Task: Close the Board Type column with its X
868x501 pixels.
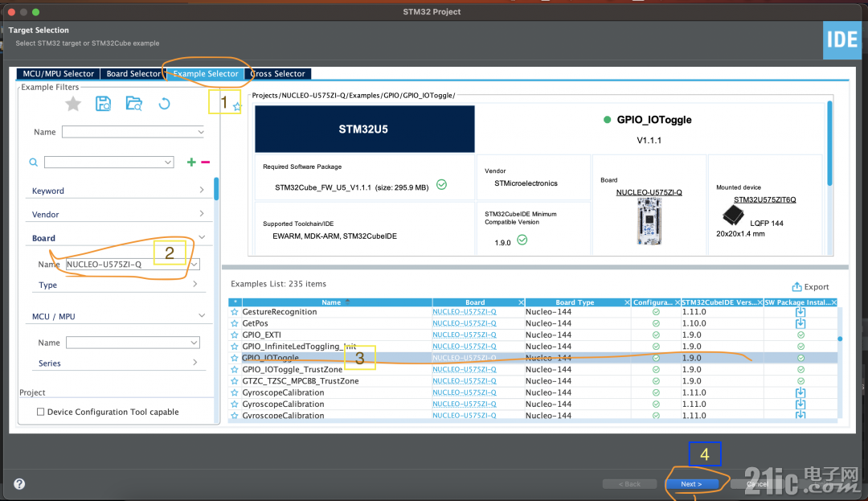Action: (x=627, y=302)
